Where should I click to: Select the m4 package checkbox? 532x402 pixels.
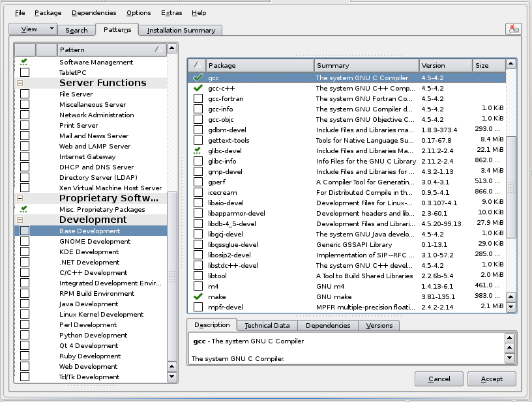click(x=198, y=287)
